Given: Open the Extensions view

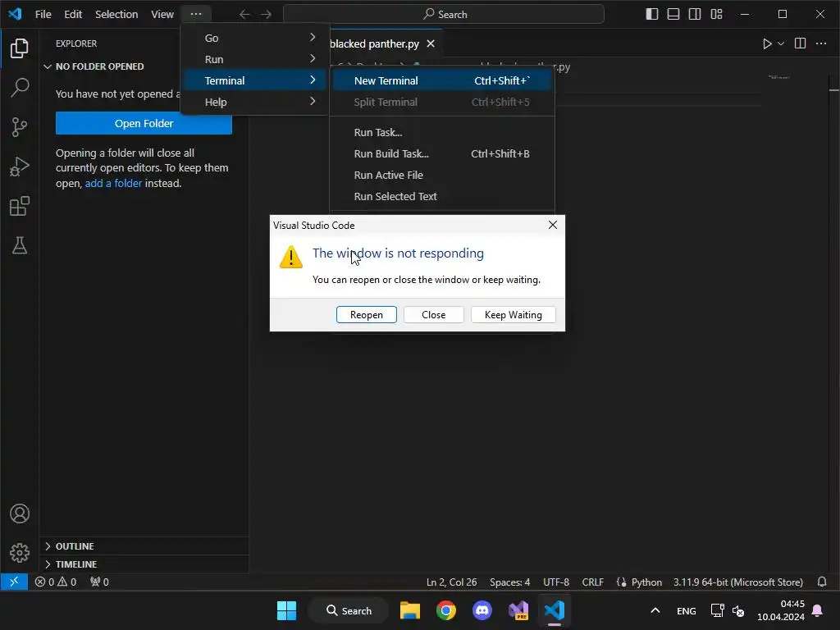Looking at the screenshot, I should 20,206.
